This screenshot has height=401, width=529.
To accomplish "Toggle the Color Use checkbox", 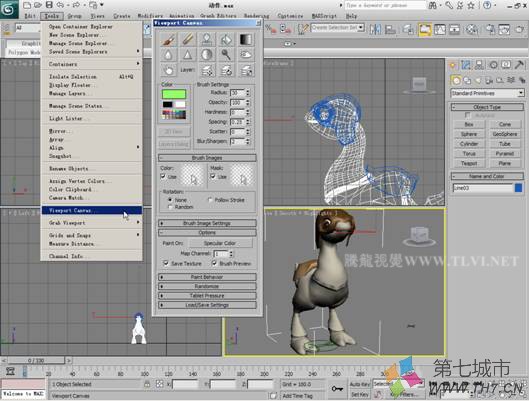I will pyautogui.click(x=163, y=176).
